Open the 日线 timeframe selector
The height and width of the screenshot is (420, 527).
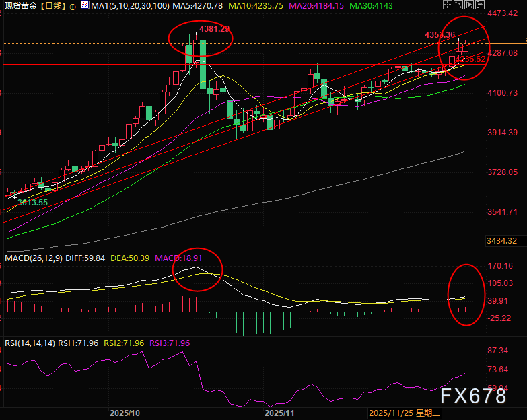click(x=52, y=6)
